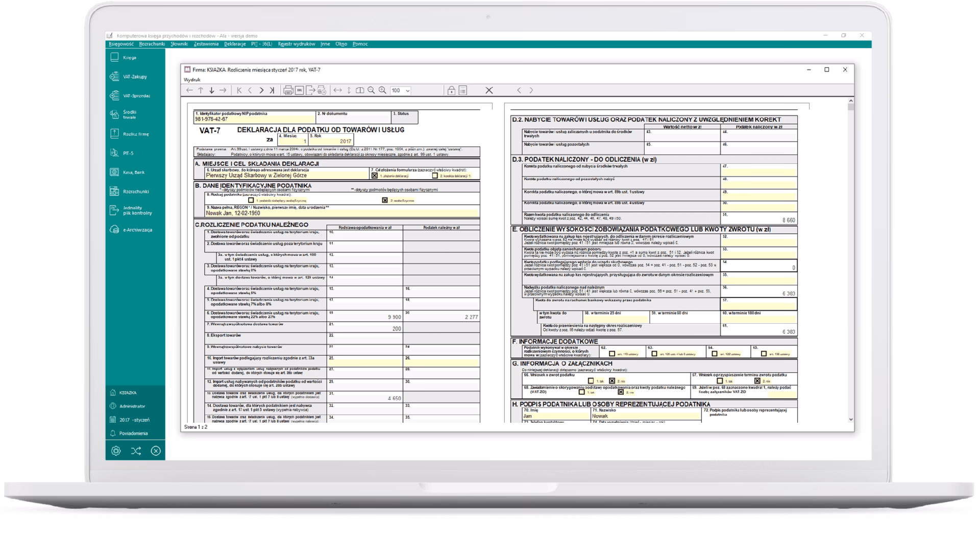Check 'tak' for Wniosek o zwrot podatku
This screenshot has height=533, width=980.
pos(591,381)
